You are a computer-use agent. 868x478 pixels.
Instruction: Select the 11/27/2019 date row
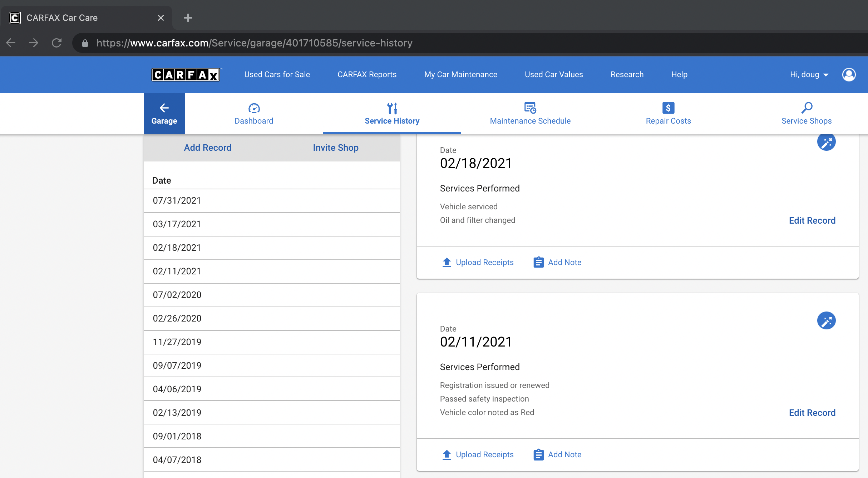pos(272,342)
